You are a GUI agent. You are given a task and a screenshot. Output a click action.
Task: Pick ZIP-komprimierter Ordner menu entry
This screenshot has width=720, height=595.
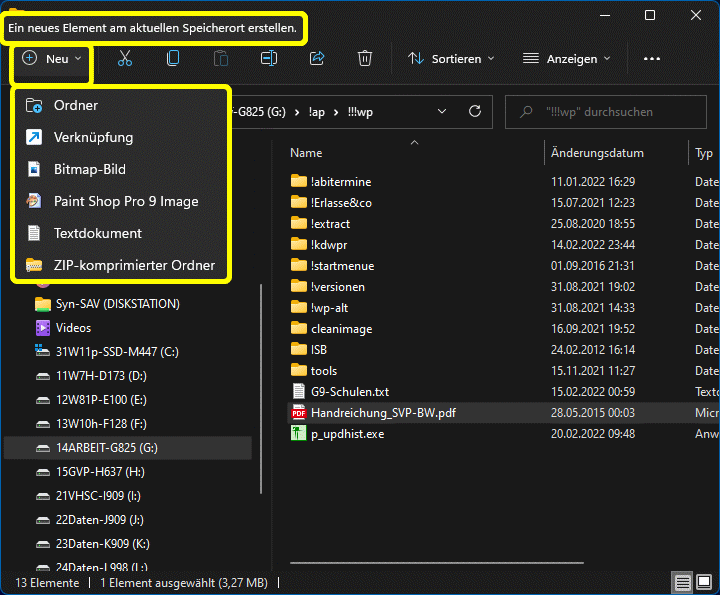tap(134, 265)
